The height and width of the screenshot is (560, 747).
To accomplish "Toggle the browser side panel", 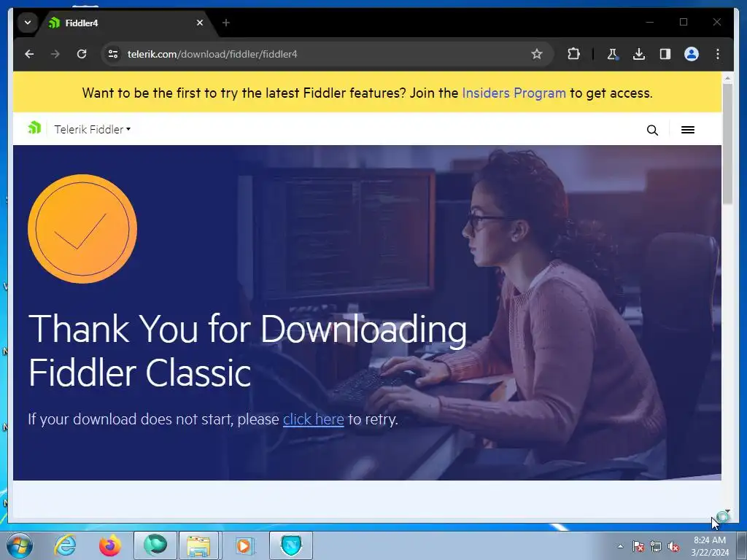I will coord(665,54).
